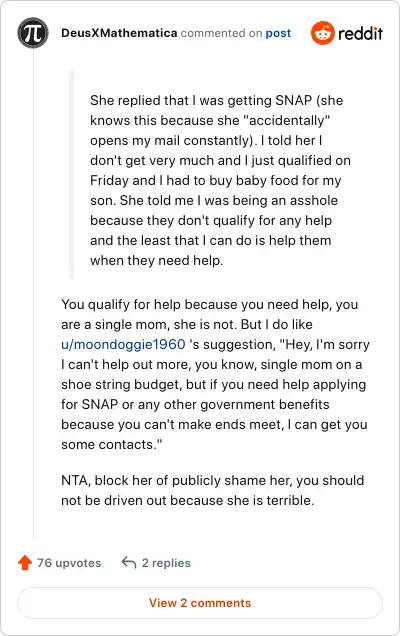Click the orange upvote arrow icon
Viewport: 400px width, 636px height.
tap(25, 563)
